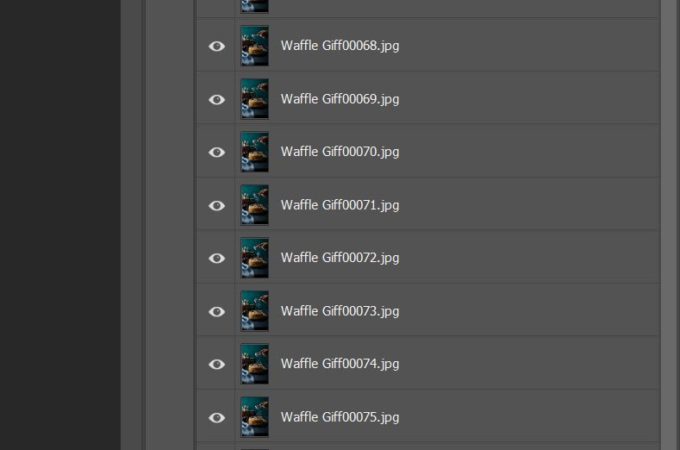Click the Waffle Giff00073.jpg layer thumbnail

pos(255,311)
